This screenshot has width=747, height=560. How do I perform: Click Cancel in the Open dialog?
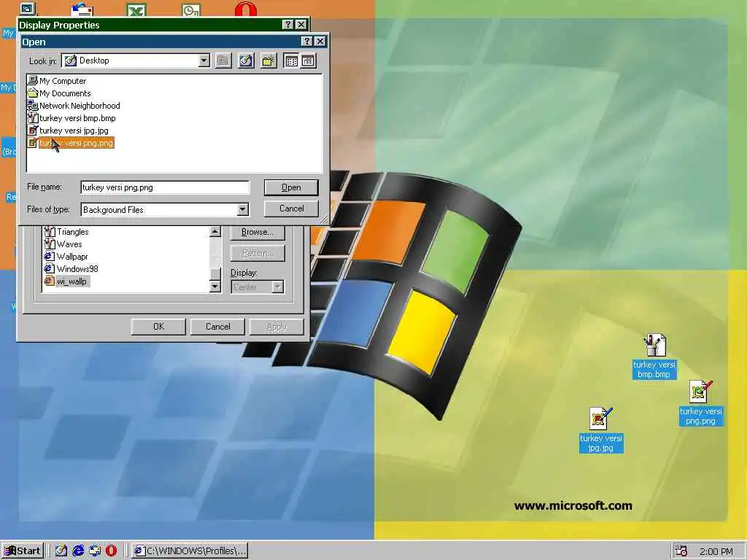[x=291, y=209]
